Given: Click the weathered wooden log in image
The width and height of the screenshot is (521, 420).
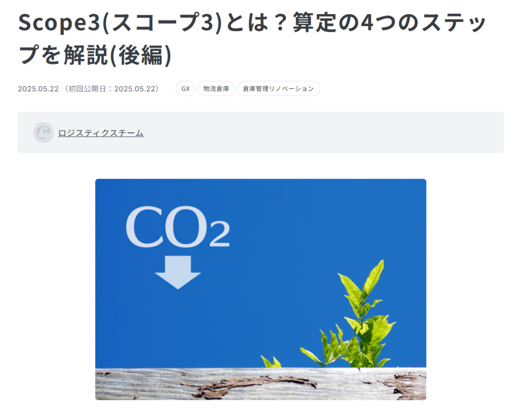Looking at the screenshot, I should tap(261, 384).
